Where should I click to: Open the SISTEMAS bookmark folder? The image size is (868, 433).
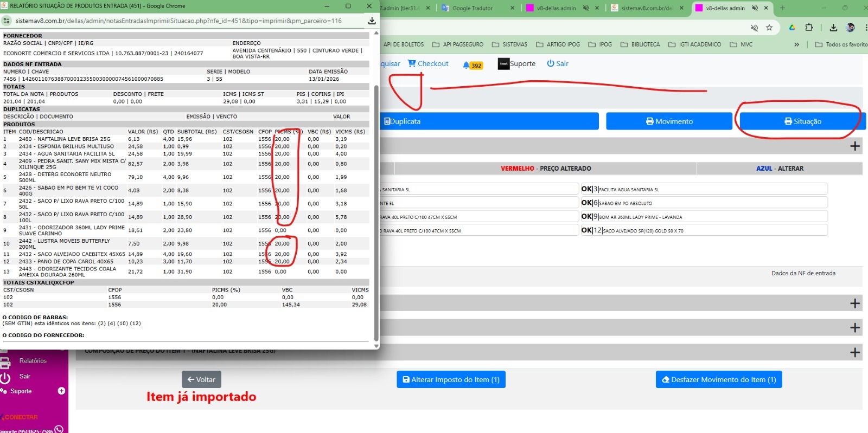509,44
